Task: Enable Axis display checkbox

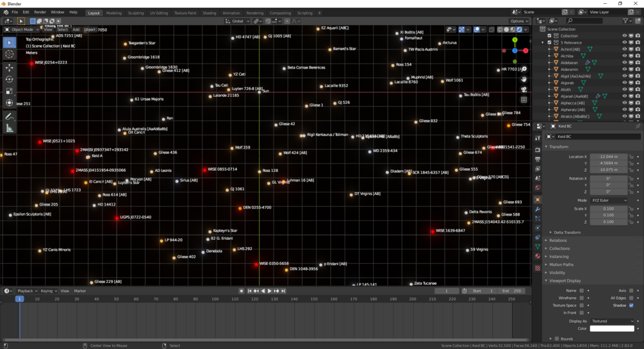Action: 631,291
